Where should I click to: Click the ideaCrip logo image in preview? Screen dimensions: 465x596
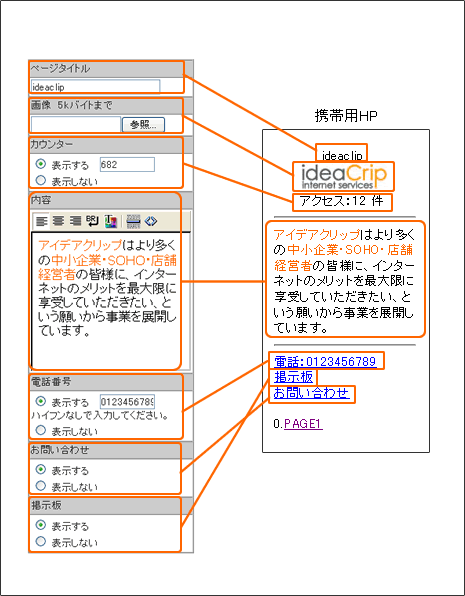pyautogui.click(x=343, y=176)
